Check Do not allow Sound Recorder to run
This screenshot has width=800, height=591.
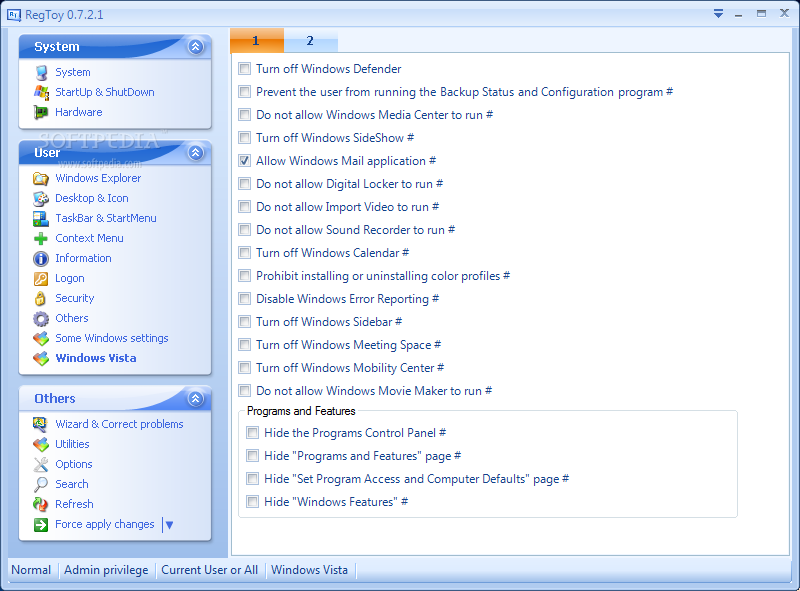245,229
